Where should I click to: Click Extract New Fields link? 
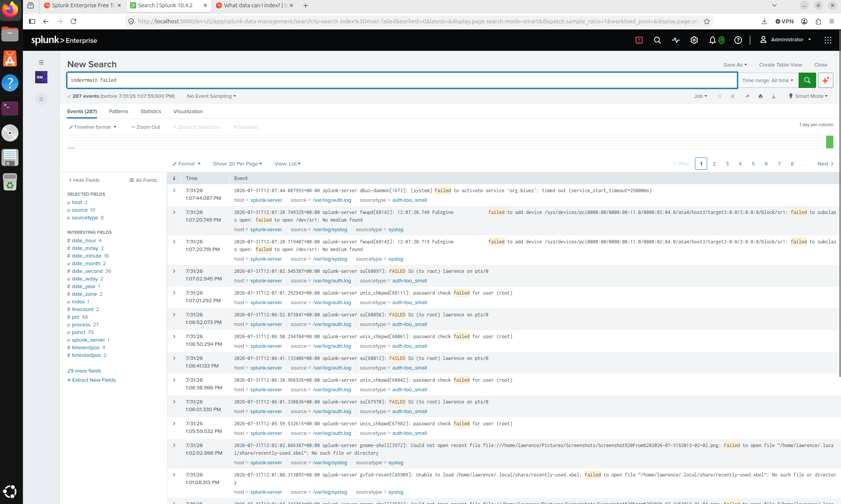91,380
